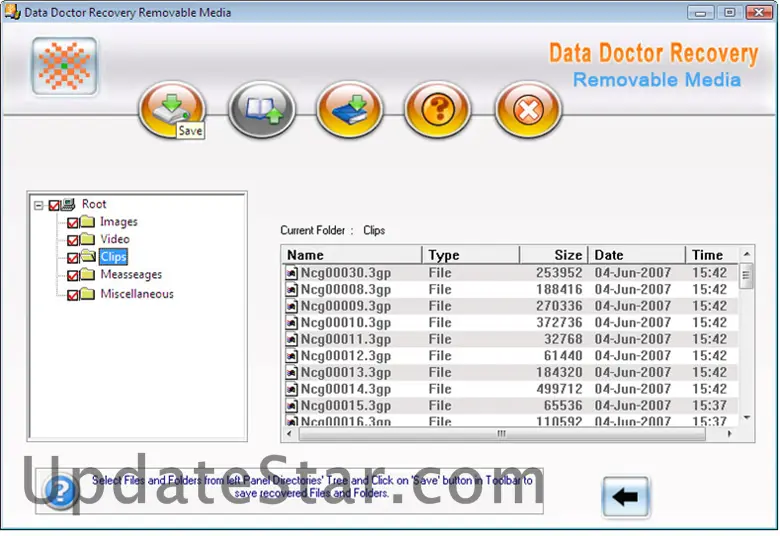The width and height of the screenshot is (780, 536).
Task: Click the orange X exit icon
Action: coord(528,108)
